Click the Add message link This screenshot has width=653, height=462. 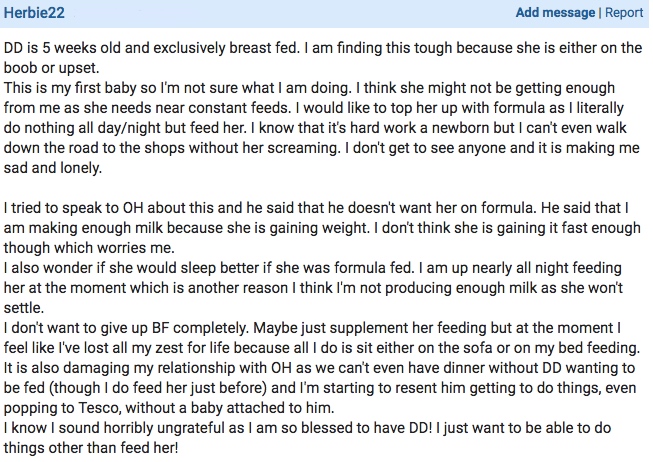tap(555, 14)
